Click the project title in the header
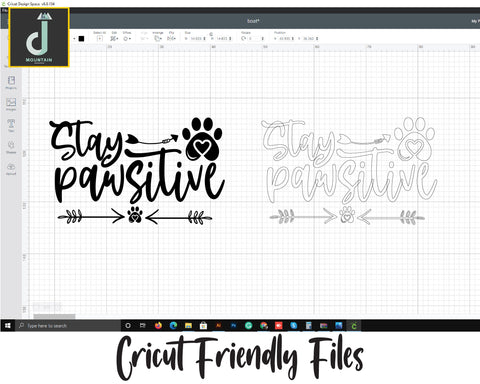480x384 pixels. 253,21
